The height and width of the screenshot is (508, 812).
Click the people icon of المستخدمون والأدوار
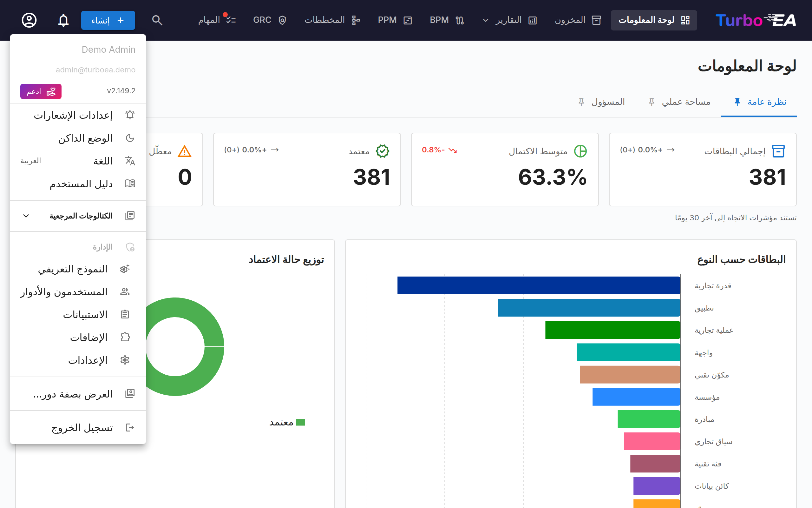point(125,292)
